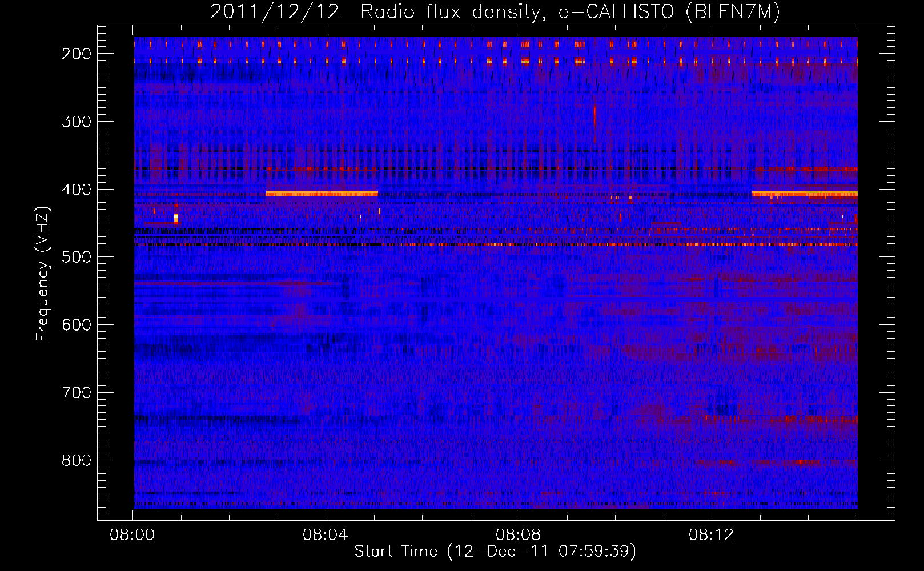Click the 300 frequency axis label
The width and height of the screenshot is (924, 571).
(x=76, y=121)
